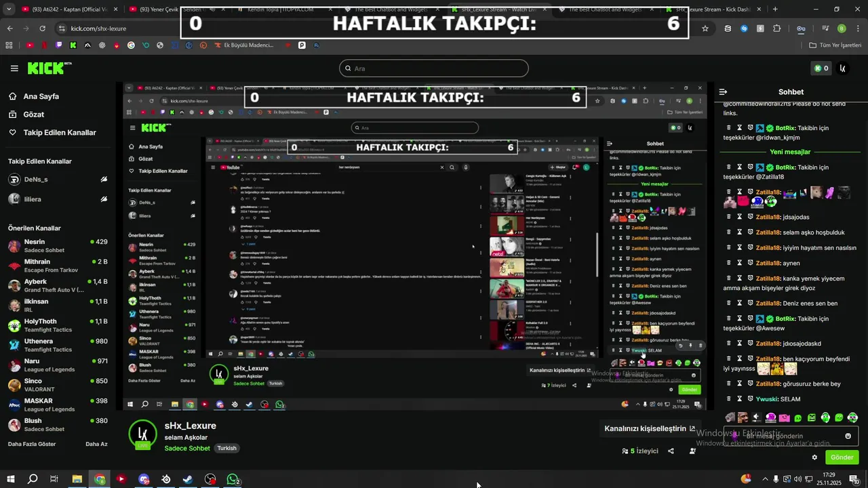Jump to Yeni mesajlar in chat
The image size is (868, 488).
point(790,152)
